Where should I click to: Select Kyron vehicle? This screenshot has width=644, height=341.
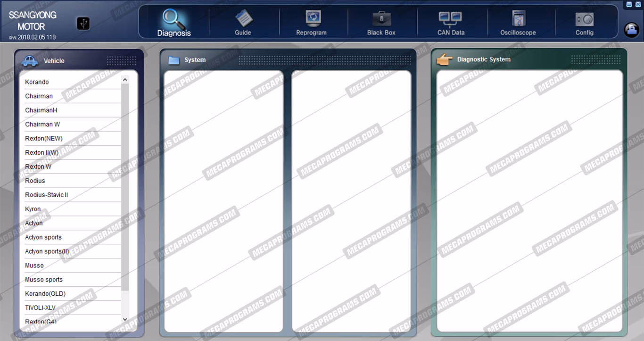(x=73, y=209)
